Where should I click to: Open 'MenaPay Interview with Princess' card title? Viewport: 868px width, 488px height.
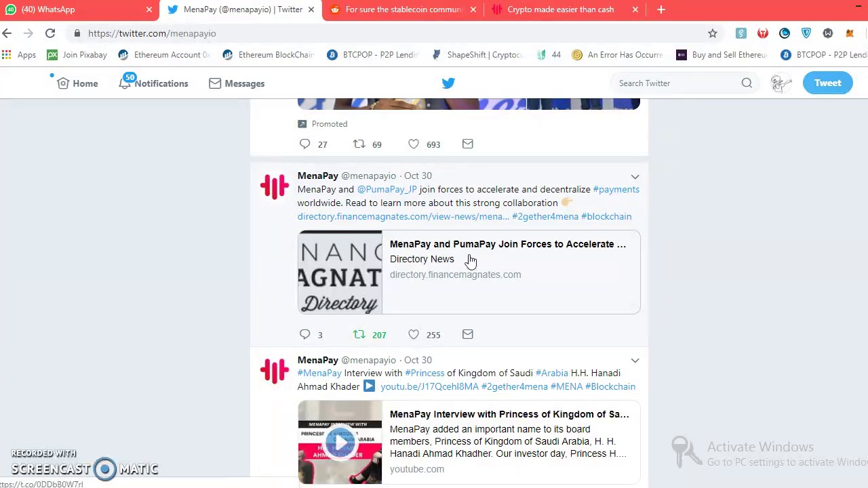509,414
